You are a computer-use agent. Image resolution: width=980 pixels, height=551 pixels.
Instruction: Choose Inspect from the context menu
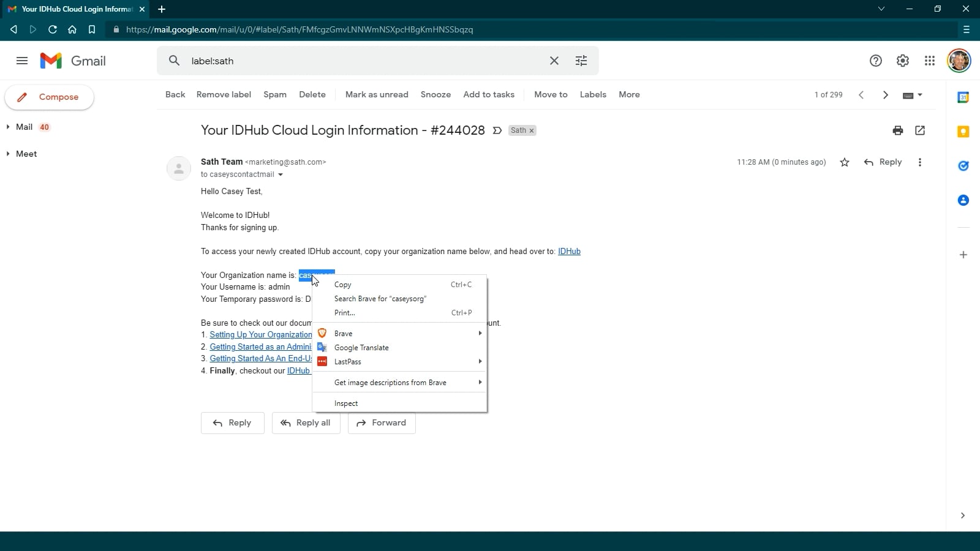399,403
